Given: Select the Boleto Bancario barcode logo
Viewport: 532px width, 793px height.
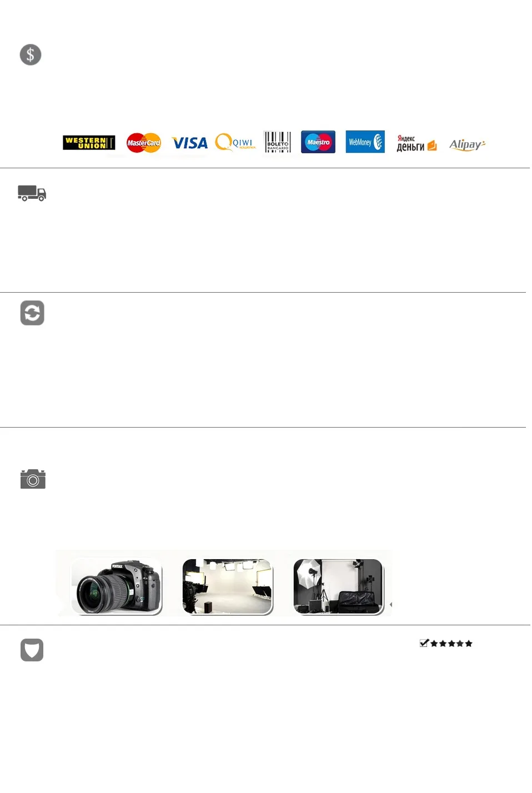Looking at the screenshot, I should point(277,142).
